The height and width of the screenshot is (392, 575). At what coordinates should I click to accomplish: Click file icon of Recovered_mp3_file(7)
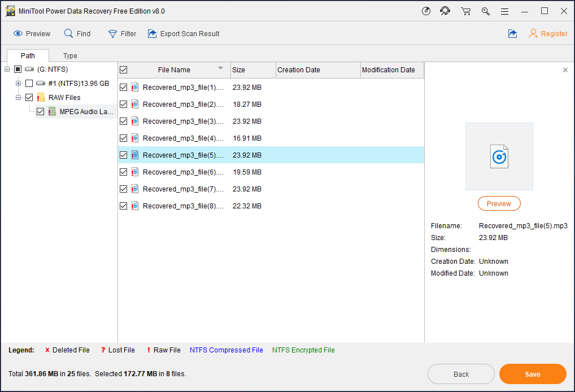pyautogui.click(x=135, y=189)
